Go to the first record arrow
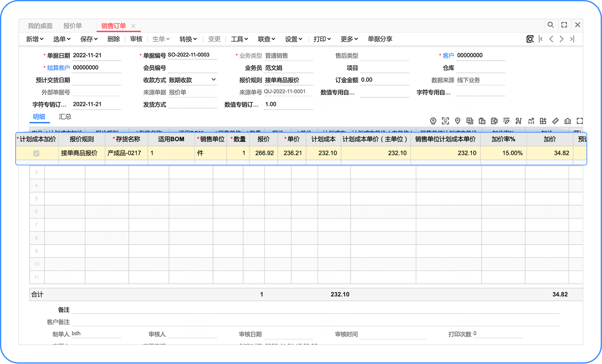 click(x=541, y=39)
